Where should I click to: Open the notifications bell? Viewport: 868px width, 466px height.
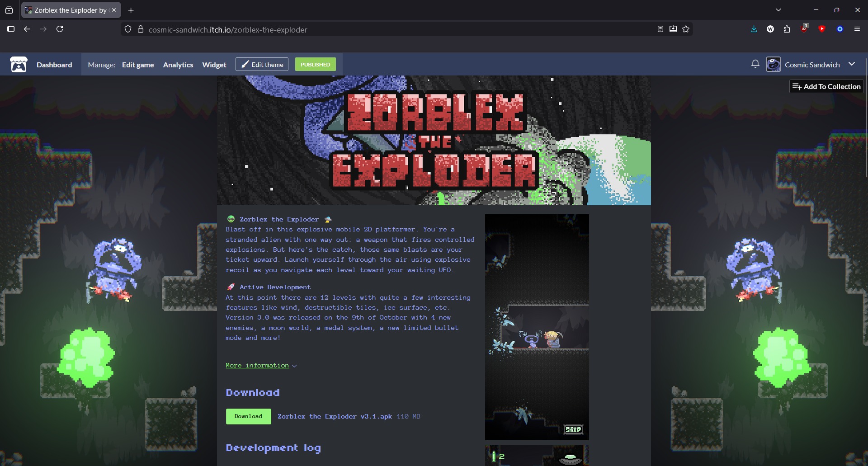(x=755, y=64)
